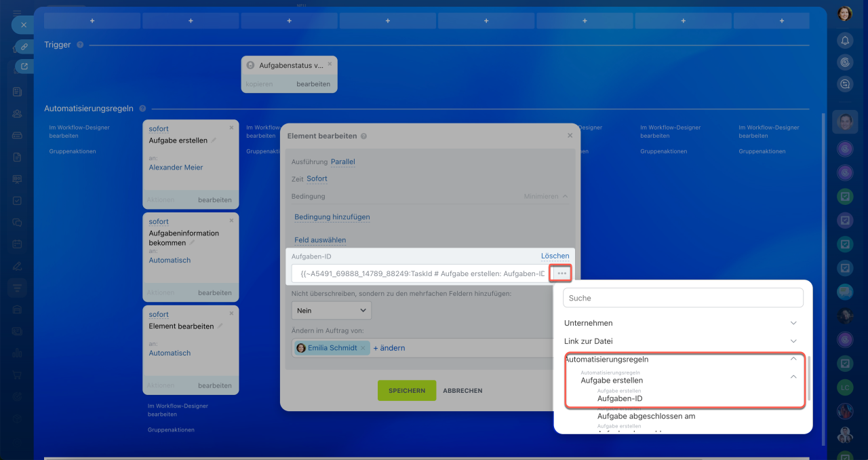Expand the Link zur Datei section
The height and width of the screenshot is (460, 868).
681,341
